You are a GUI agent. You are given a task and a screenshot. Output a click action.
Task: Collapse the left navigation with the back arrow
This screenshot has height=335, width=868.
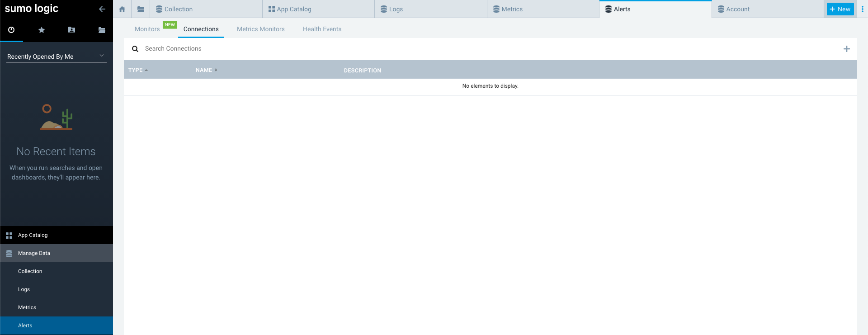(x=102, y=9)
